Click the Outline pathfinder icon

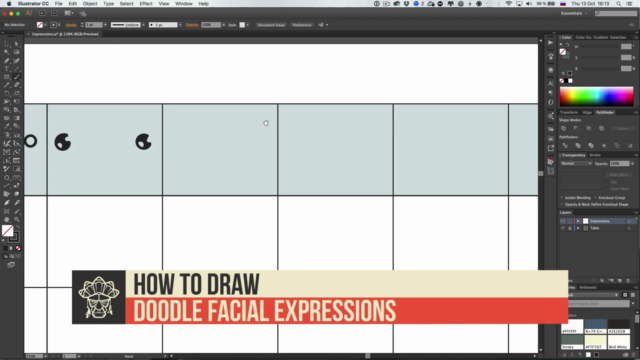[x=617, y=145]
